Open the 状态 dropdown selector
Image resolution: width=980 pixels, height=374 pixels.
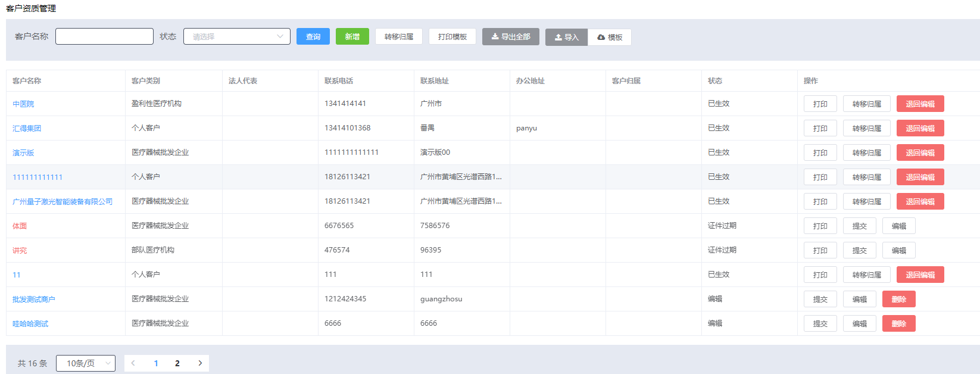click(x=236, y=36)
